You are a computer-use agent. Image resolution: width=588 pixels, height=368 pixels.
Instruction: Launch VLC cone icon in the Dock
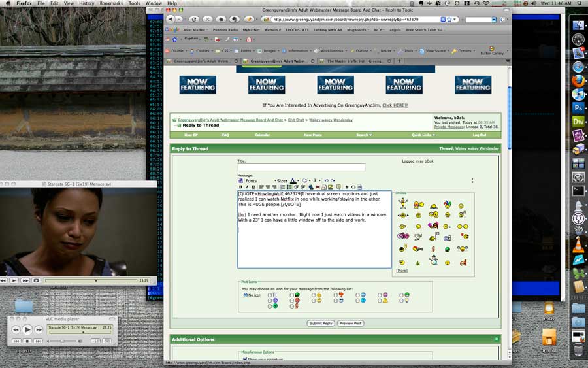click(x=578, y=245)
